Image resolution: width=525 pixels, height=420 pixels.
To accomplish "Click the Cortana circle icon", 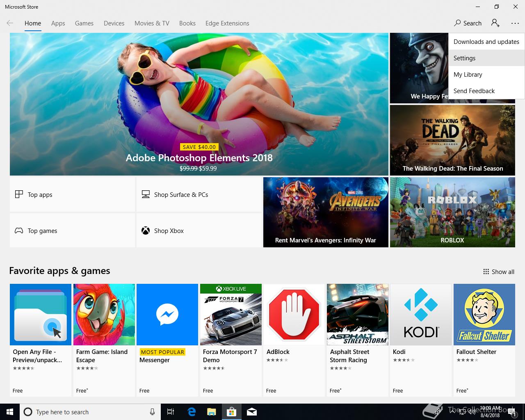I will (x=28, y=412).
